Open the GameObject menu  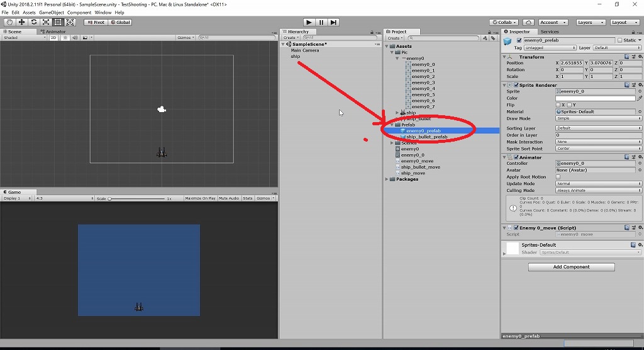click(x=52, y=13)
